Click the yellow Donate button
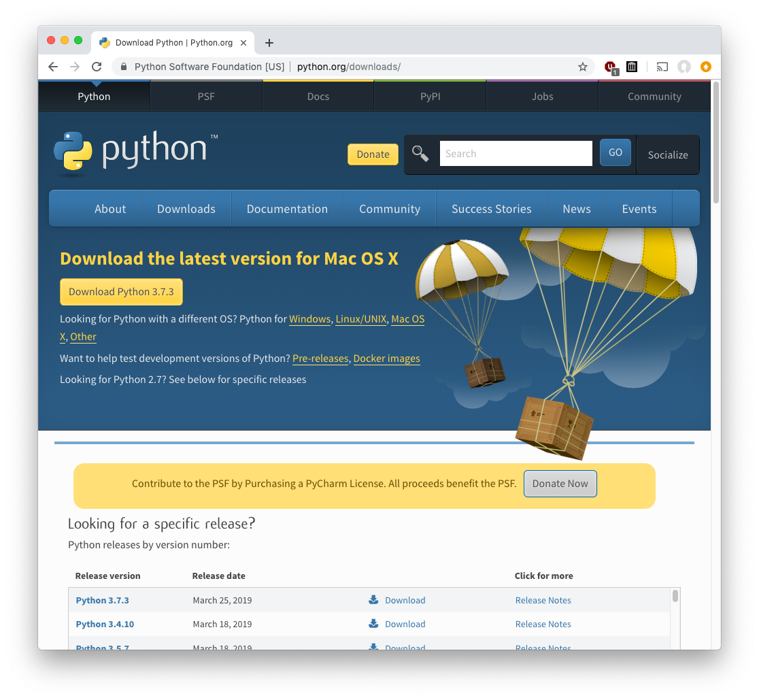The height and width of the screenshot is (700, 759). tap(373, 154)
